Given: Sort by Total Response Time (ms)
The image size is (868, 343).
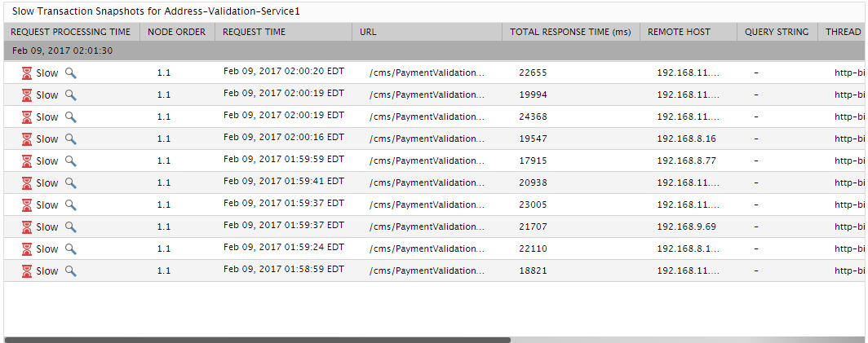Looking at the screenshot, I should tap(571, 32).
